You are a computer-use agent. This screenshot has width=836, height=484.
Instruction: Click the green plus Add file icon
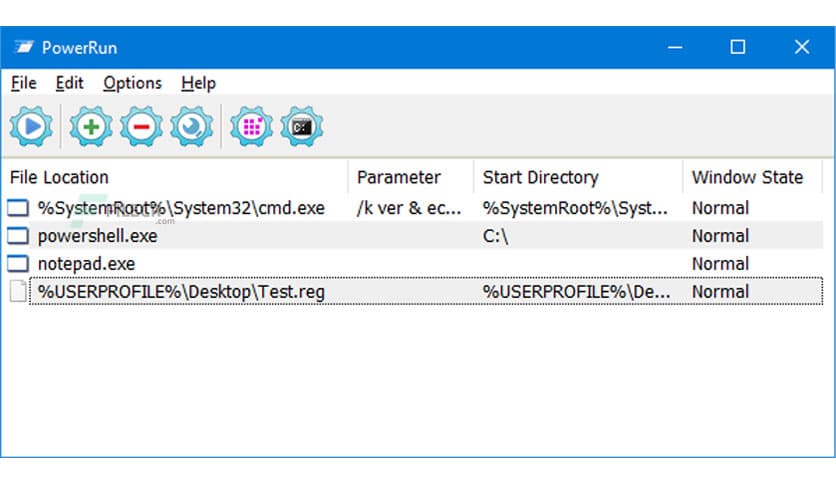click(x=91, y=126)
